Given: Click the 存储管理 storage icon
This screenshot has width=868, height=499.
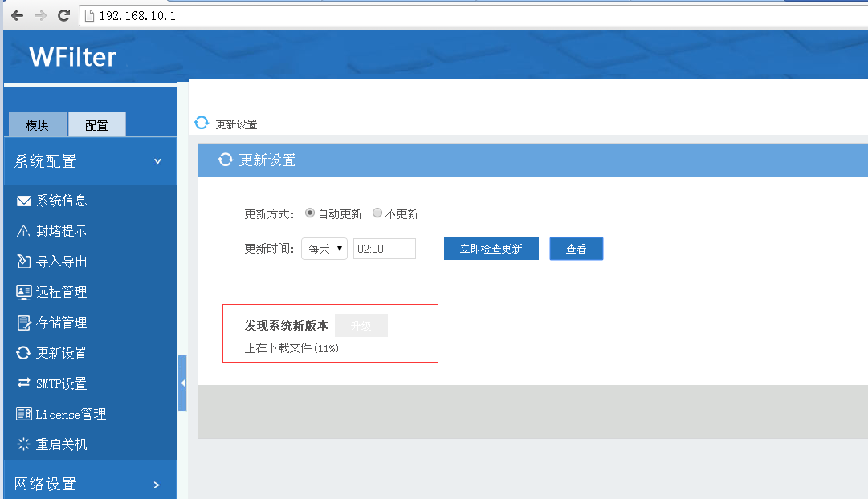Looking at the screenshot, I should [x=24, y=323].
